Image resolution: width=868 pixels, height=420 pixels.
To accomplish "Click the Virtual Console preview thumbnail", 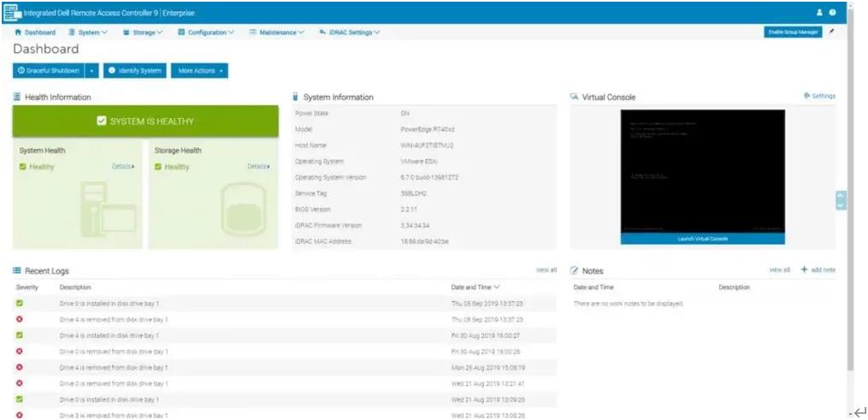I will pyautogui.click(x=702, y=171).
